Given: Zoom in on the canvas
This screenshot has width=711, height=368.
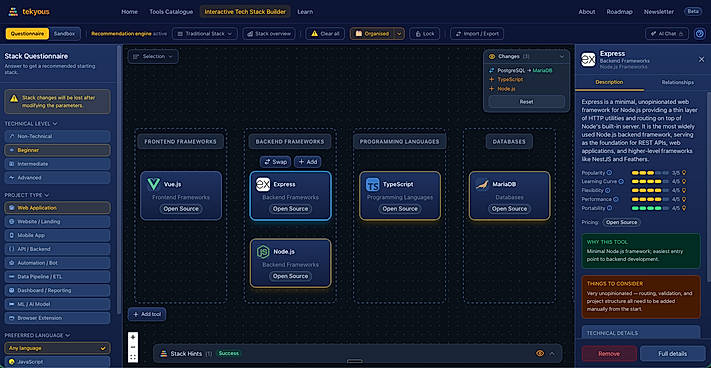Looking at the screenshot, I should click(133, 337).
